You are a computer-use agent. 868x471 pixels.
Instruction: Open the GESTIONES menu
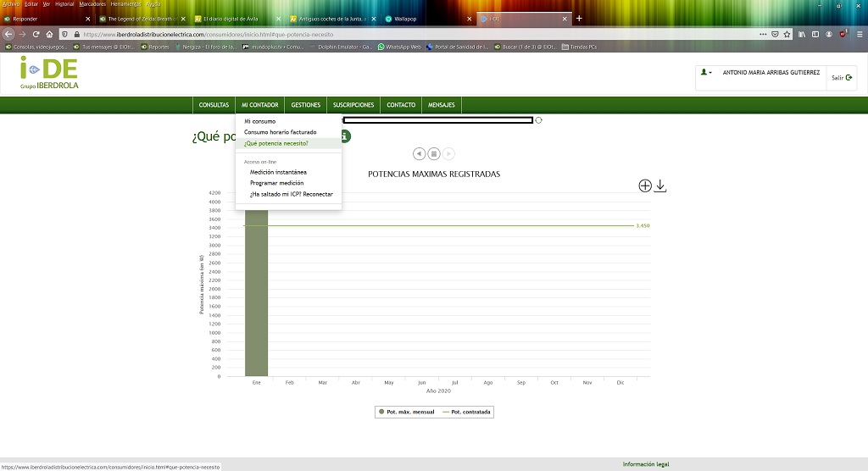coord(305,105)
